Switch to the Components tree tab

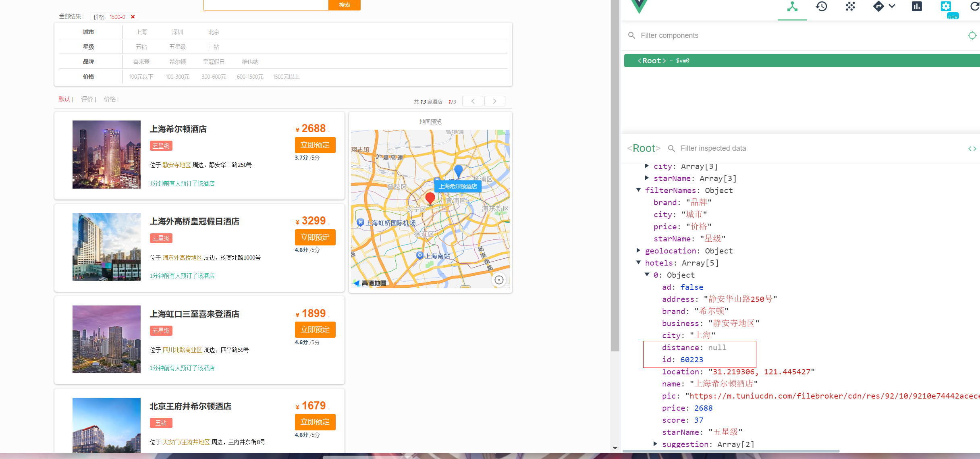tap(792, 6)
